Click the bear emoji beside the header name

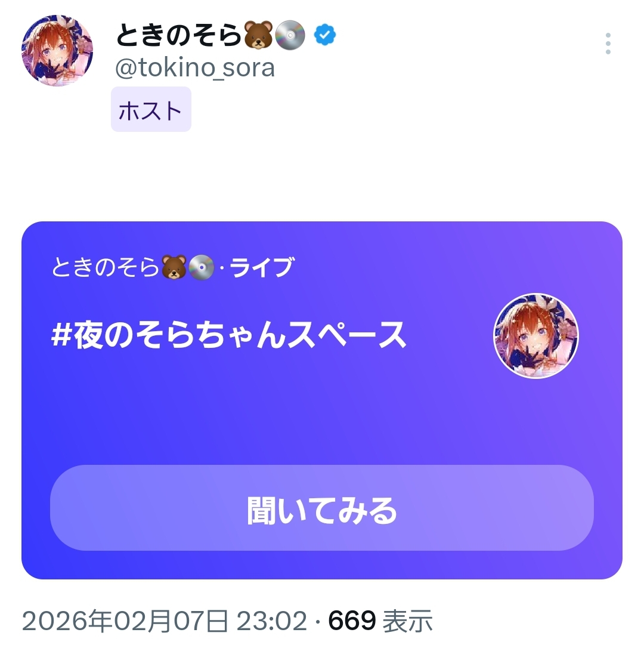pyautogui.click(x=259, y=35)
